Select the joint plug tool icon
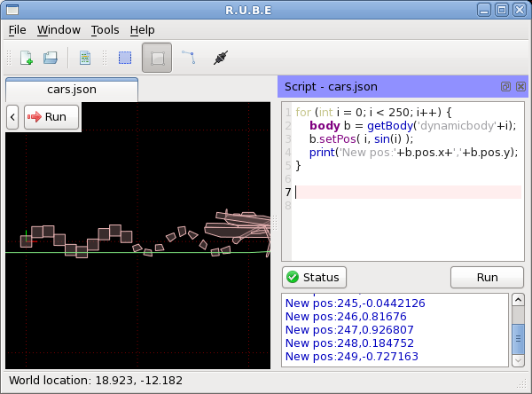532x394 pixels. point(220,59)
